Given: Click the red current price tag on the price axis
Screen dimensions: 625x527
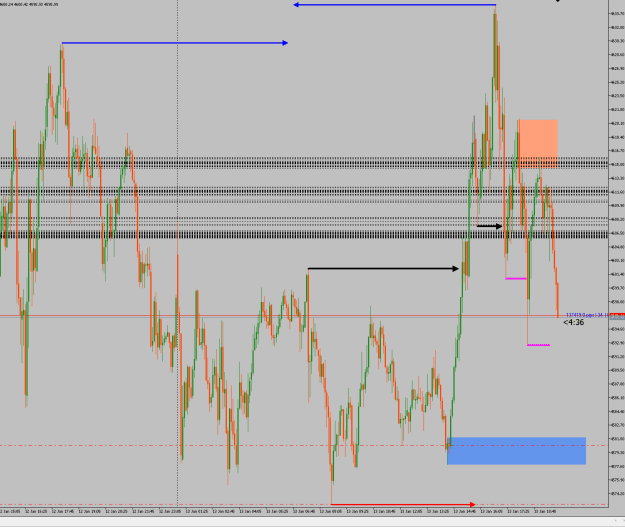Looking at the screenshot, I should 617,316.
